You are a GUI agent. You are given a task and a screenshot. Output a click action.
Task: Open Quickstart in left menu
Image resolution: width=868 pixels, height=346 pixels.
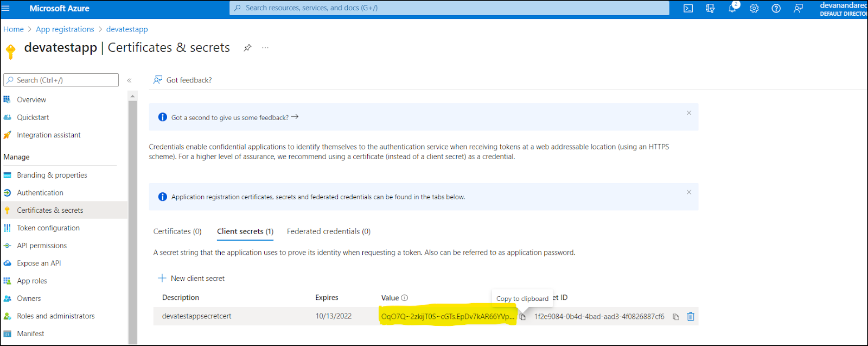tap(33, 117)
